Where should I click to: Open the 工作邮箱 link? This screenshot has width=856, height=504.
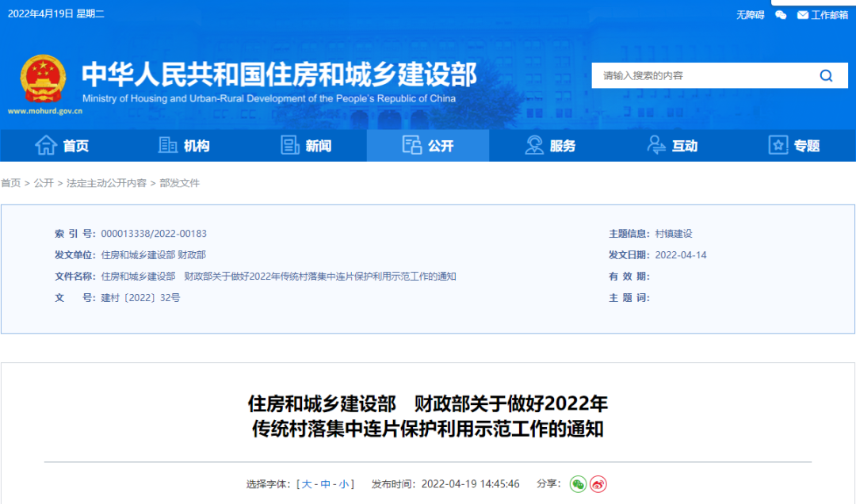pyautogui.click(x=829, y=15)
